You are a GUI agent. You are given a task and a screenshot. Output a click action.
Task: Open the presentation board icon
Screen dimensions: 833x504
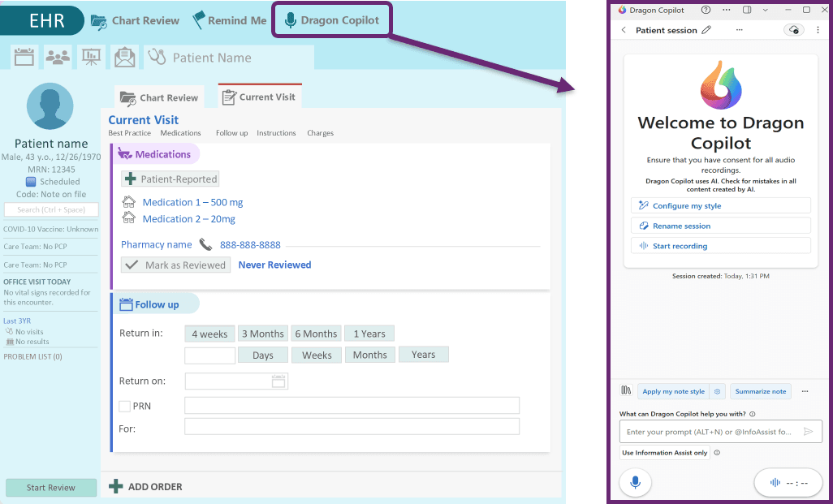91,57
